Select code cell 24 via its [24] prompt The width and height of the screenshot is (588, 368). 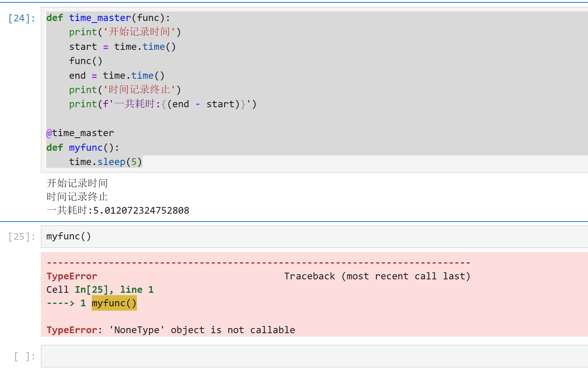click(22, 18)
